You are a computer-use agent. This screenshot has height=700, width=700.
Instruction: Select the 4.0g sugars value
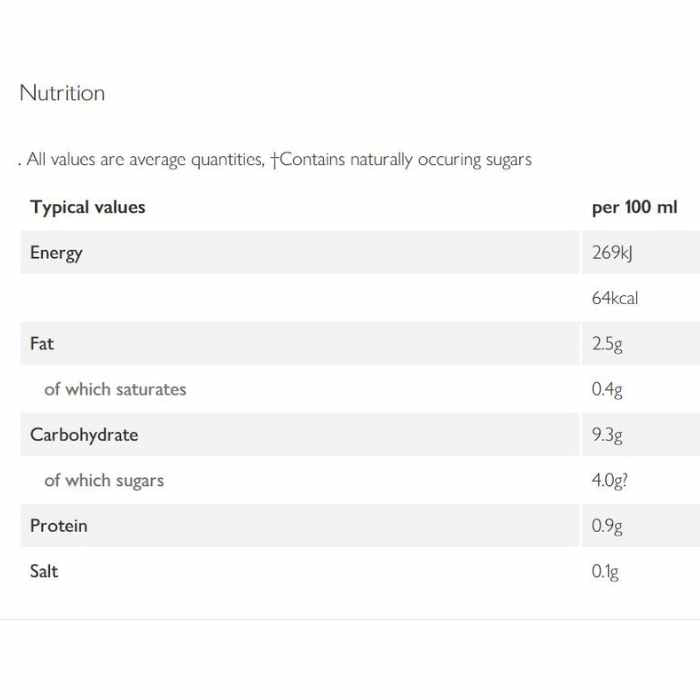point(610,480)
